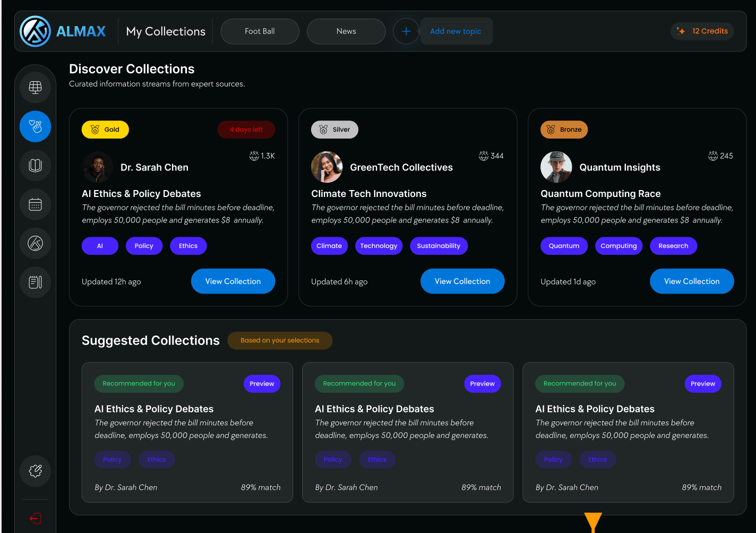756x533 pixels.
Task: Open the book icon in sidebar
Action: click(x=35, y=165)
